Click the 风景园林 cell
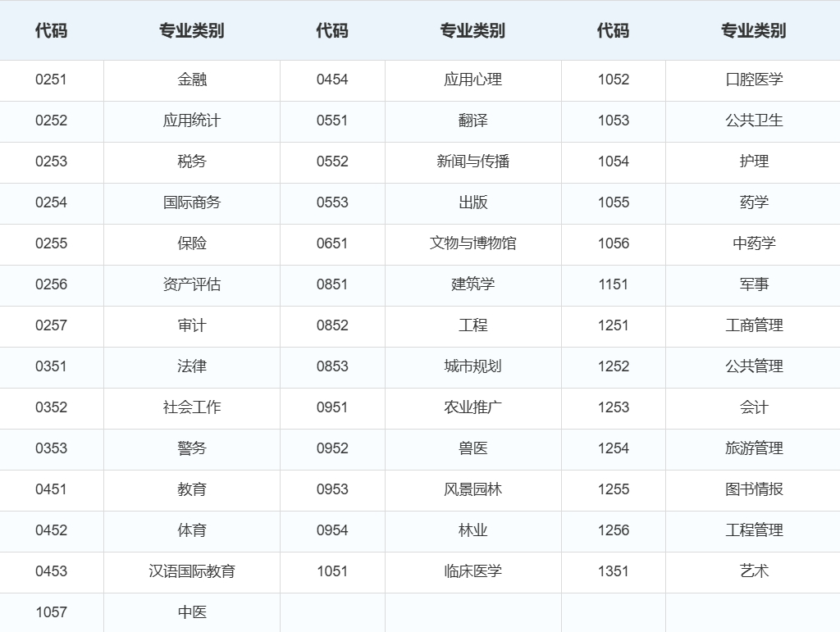The height and width of the screenshot is (632, 840). (472, 489)
